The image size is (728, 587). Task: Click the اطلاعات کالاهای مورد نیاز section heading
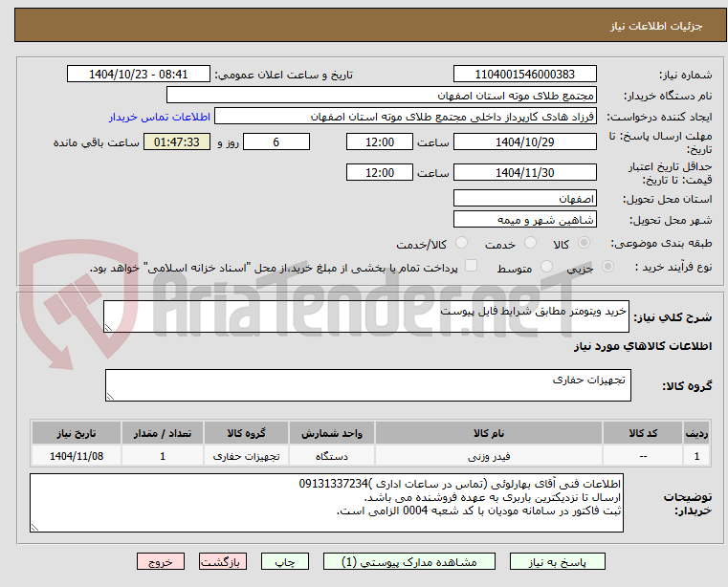click(x=643, y=346)
